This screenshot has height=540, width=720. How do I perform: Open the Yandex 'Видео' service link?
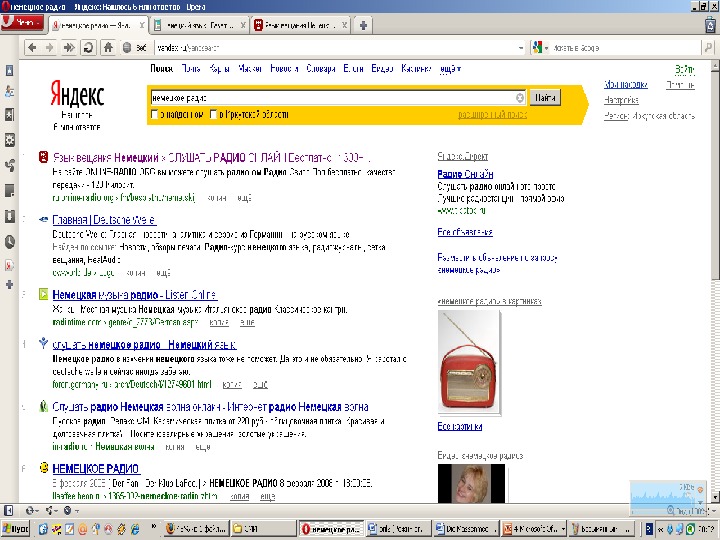point(382,69)
